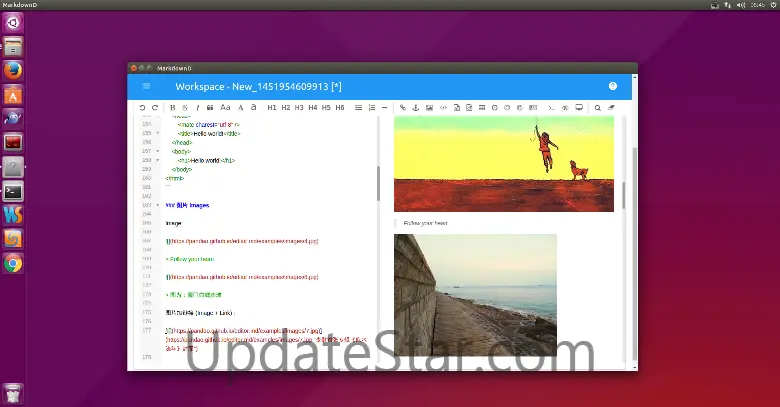Screen dimensions: 780x407
Task: Insert an image via the picture icon
Action: pos(429,107)
